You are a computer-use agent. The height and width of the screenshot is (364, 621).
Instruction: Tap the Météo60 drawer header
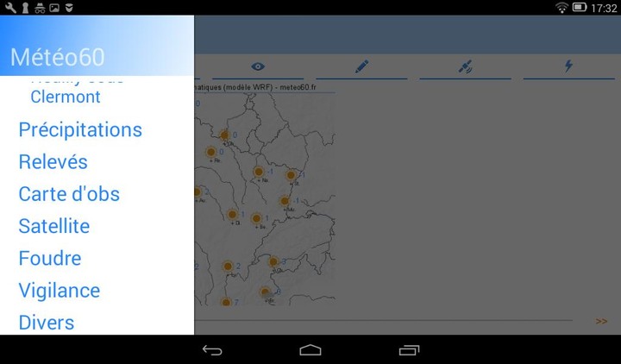(58, 57)
